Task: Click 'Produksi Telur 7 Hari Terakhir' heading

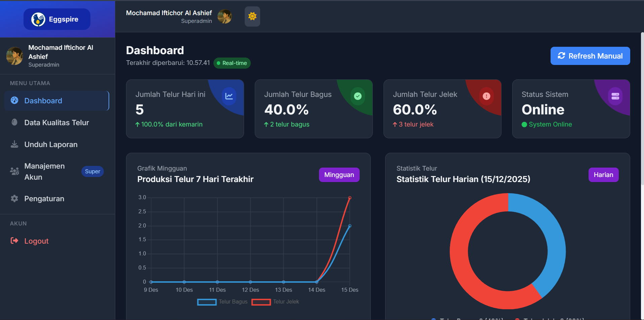Action: point(195,179)
